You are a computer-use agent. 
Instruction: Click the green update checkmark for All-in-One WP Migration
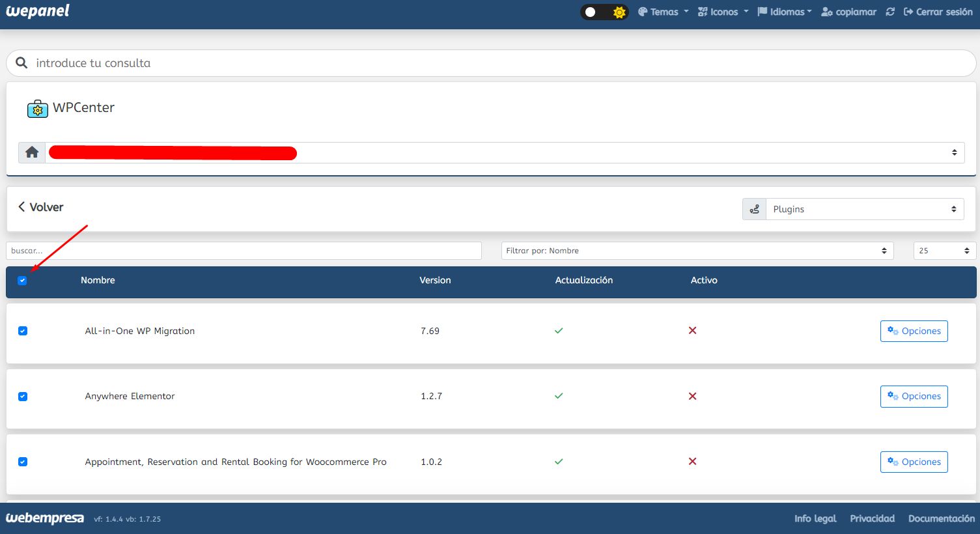point(559,331)
